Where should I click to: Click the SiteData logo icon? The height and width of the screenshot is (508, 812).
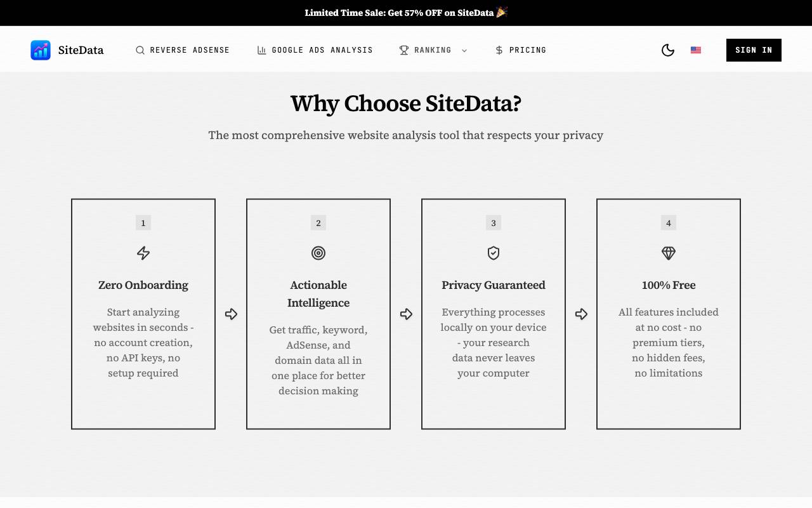click(x=41, y=50)
